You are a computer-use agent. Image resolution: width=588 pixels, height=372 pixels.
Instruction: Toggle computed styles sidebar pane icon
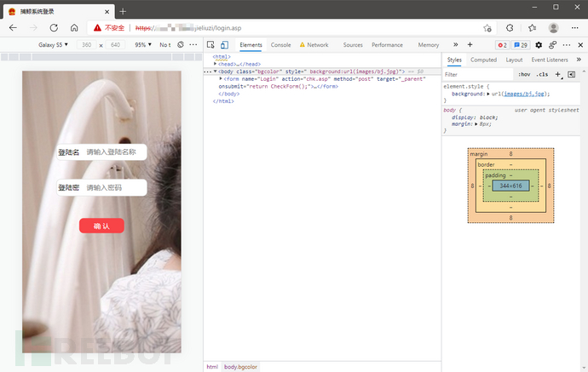571,75
